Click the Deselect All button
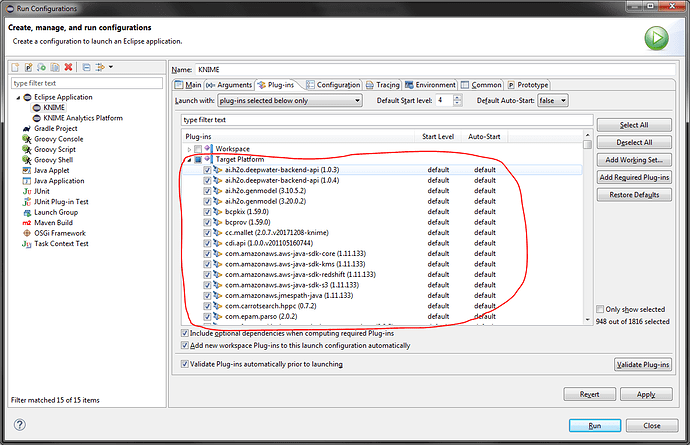Image resolution: width=690 pixels, height=445 pixels. [x=634, y=143]
